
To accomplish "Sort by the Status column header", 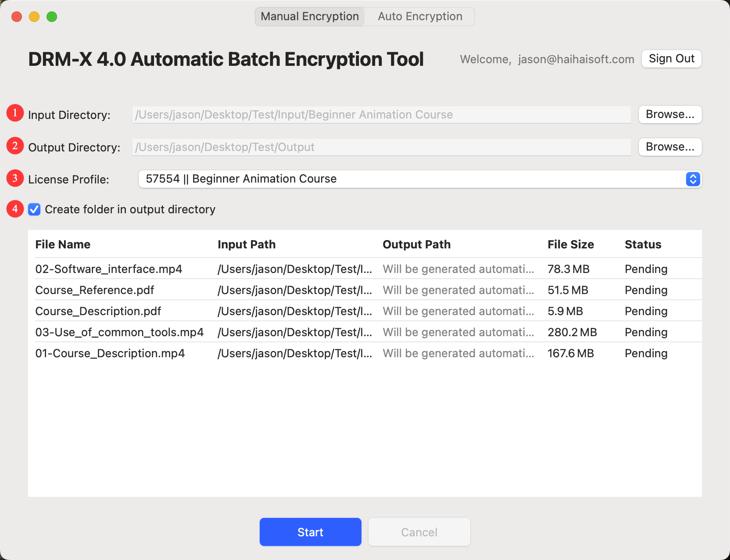I will [x=643, y=244].
